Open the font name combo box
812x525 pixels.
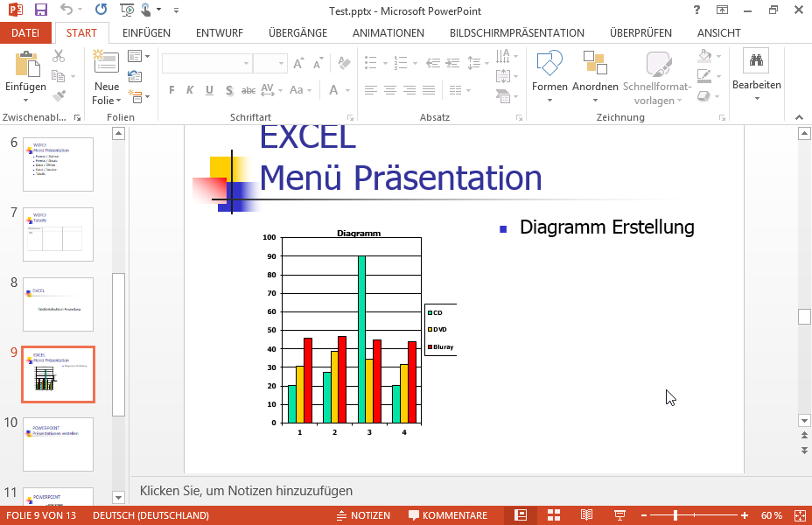tap(206, 63)
